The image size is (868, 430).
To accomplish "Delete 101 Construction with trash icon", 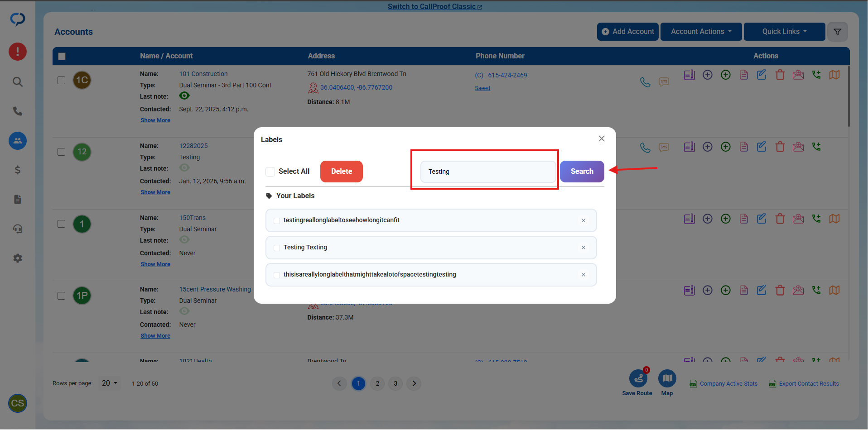I will pyautogui.click(x=780, y=75).
